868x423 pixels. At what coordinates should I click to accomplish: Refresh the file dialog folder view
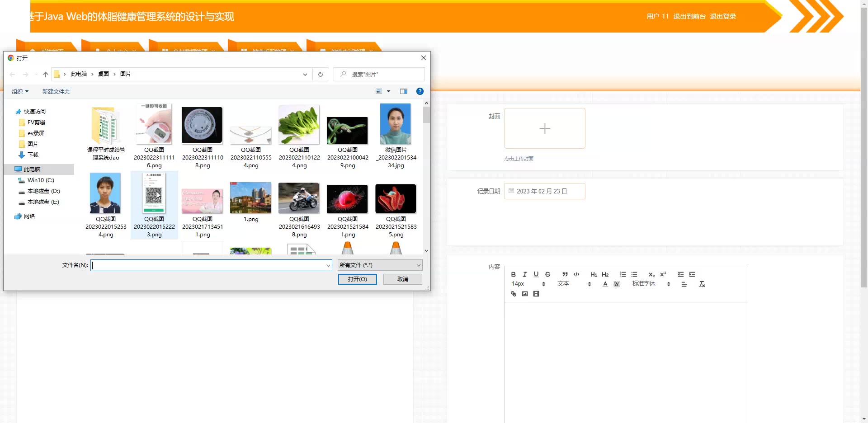click(321, 74)
